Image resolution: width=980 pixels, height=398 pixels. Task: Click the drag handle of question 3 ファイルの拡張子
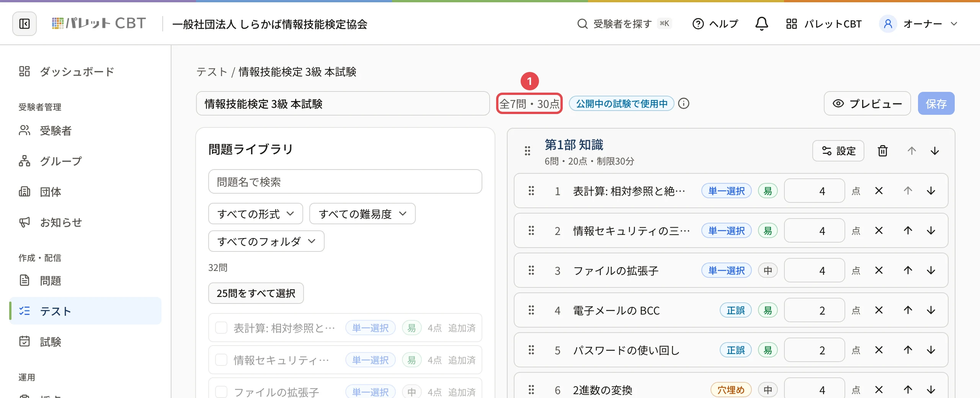(x=531, y=270)
